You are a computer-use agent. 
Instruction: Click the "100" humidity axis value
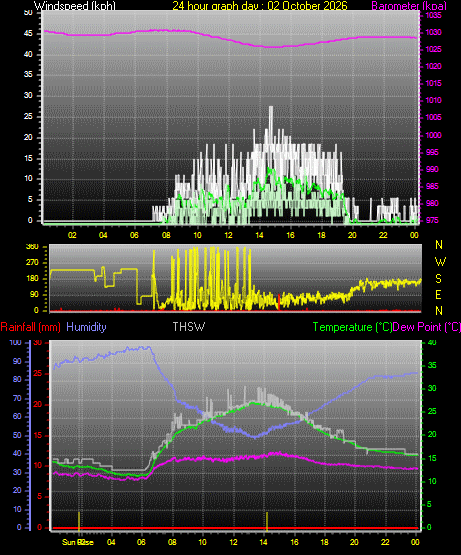click(x=15, y=343)
